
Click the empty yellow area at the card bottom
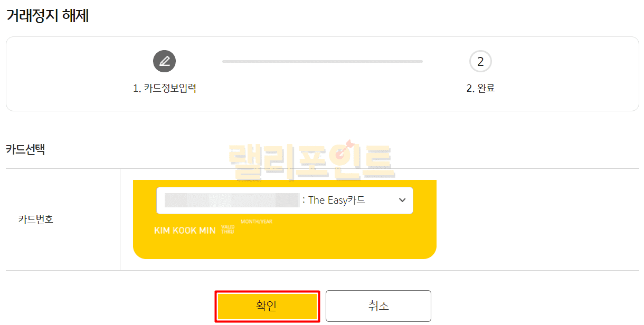tap(285, 248)
